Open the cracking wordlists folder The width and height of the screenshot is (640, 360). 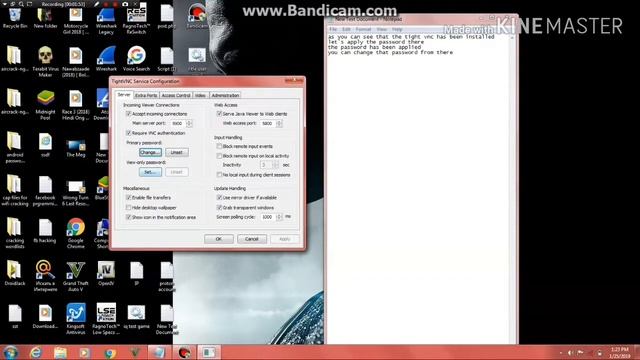[15, 233]
